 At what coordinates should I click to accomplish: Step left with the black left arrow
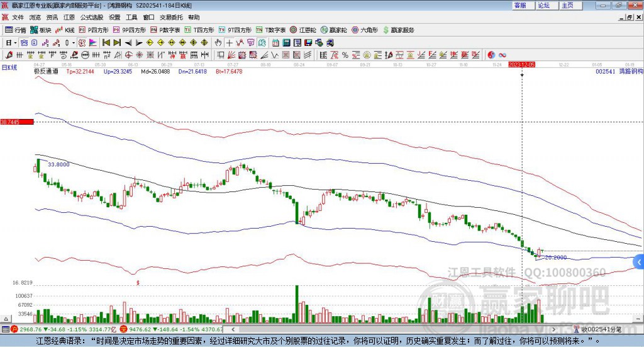pyautogui.click(x=128, y=43)
